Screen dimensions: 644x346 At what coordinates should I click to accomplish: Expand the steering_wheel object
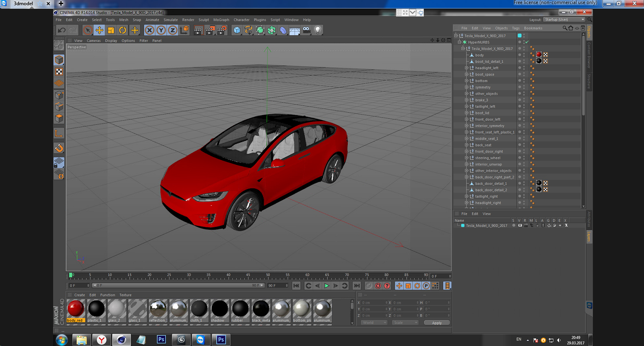click(466, 158)
